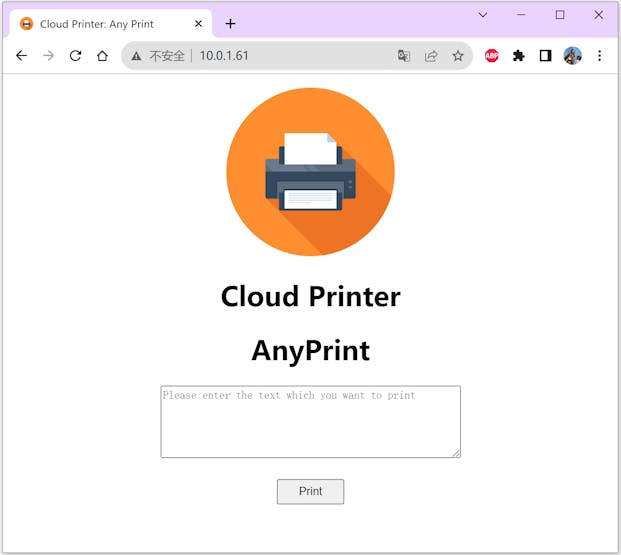
Task: Click the text-to-print input area
Action: pyautogui.click(x=310, y=421)
